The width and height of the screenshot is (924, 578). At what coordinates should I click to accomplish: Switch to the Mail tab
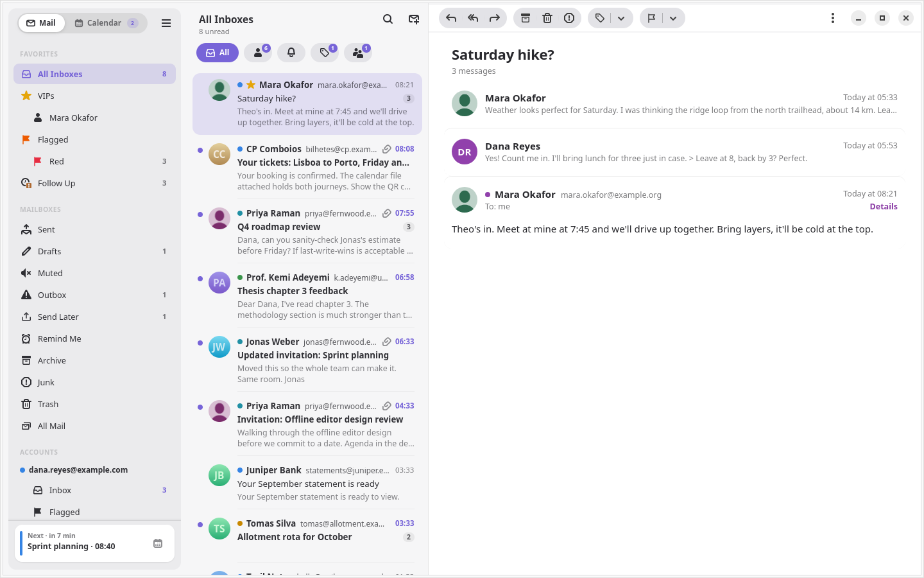pyautogui.click(x=41, y=23)
